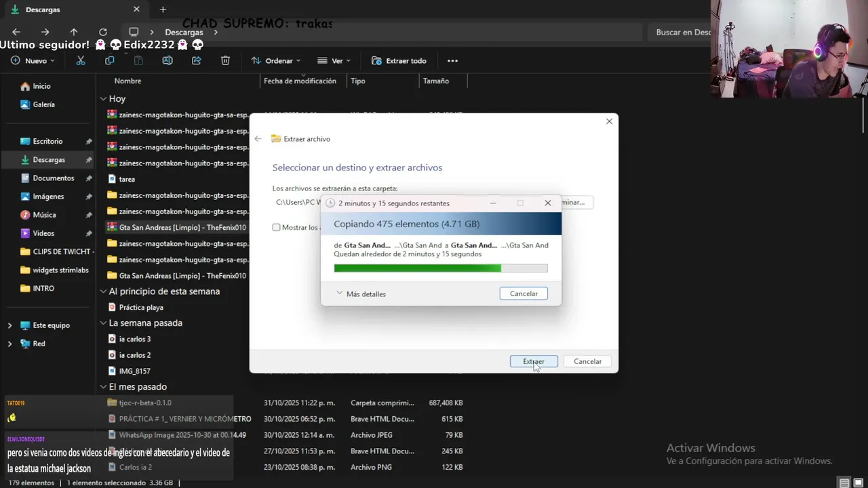
Task: Open Inicio in the sidebar
Action: pos(35,86)
